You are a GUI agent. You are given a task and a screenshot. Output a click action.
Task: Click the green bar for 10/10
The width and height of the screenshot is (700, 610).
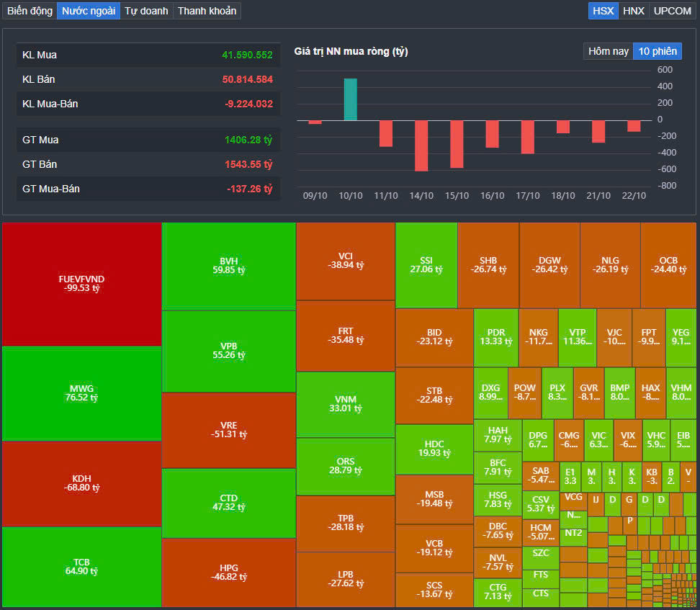[351, 99]
